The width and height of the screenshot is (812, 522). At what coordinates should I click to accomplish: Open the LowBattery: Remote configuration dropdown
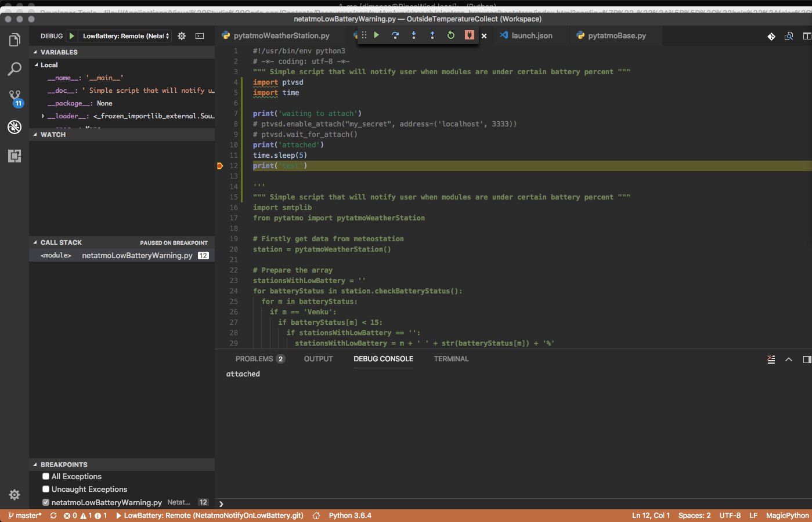(124, 35)
